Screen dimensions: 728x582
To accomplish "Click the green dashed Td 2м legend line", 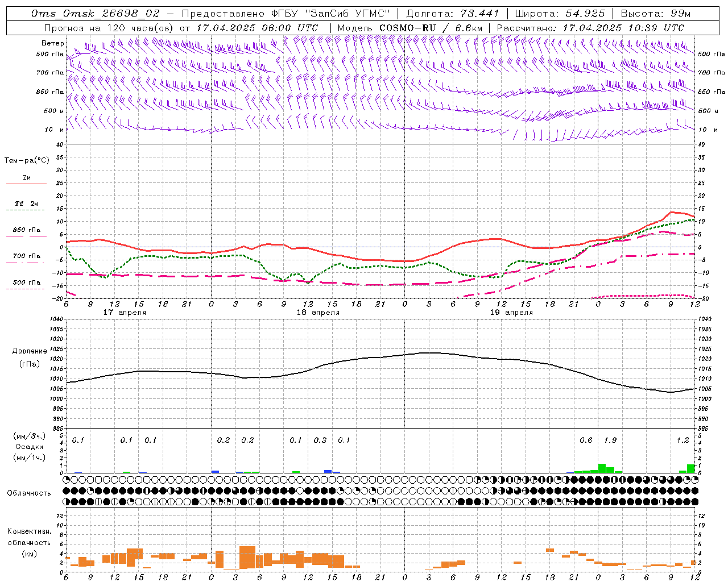I will click(25, 210).
